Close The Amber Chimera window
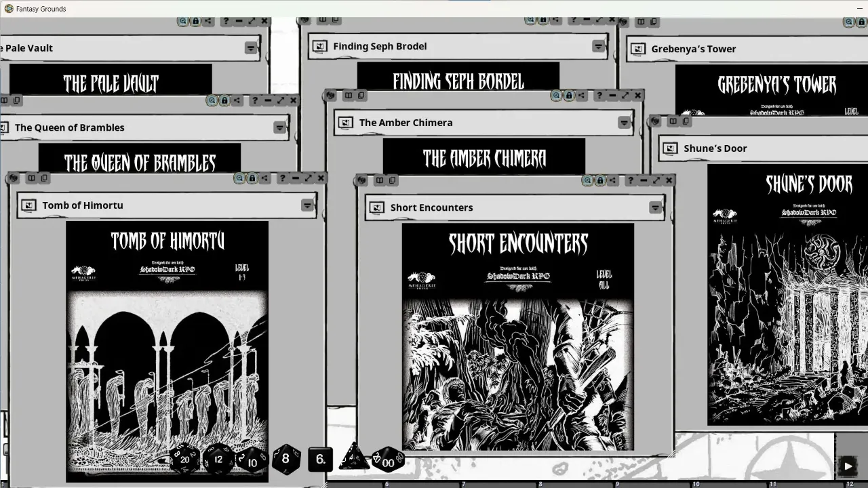This screenshot has width=868, height=488. tap(637, 96)
